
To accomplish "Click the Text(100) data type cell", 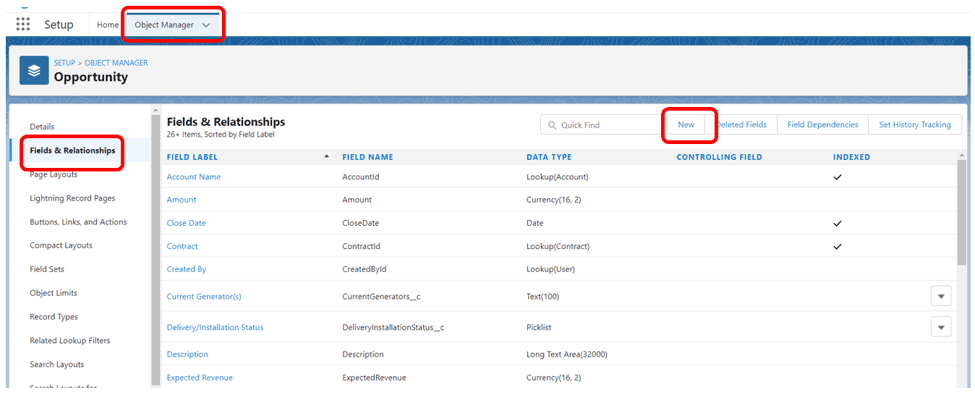I will pyautogui.click(x=542, y=297).
